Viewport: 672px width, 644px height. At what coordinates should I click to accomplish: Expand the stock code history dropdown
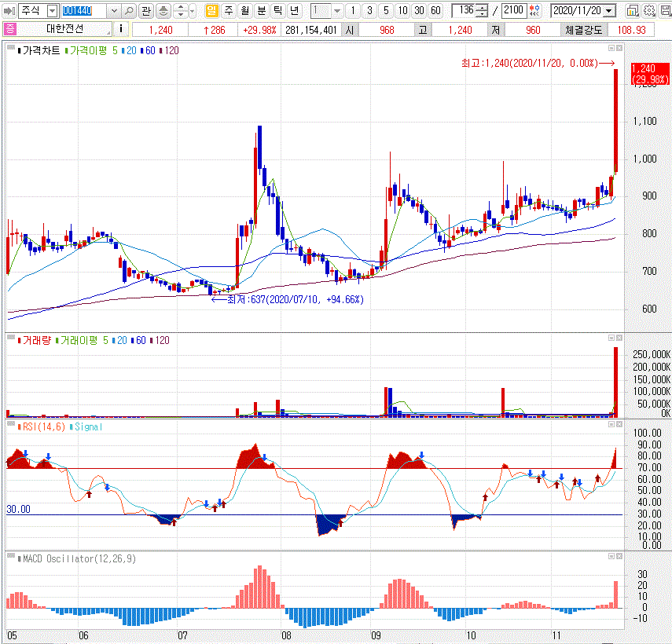pyautogui.click(x=113, y=11)
